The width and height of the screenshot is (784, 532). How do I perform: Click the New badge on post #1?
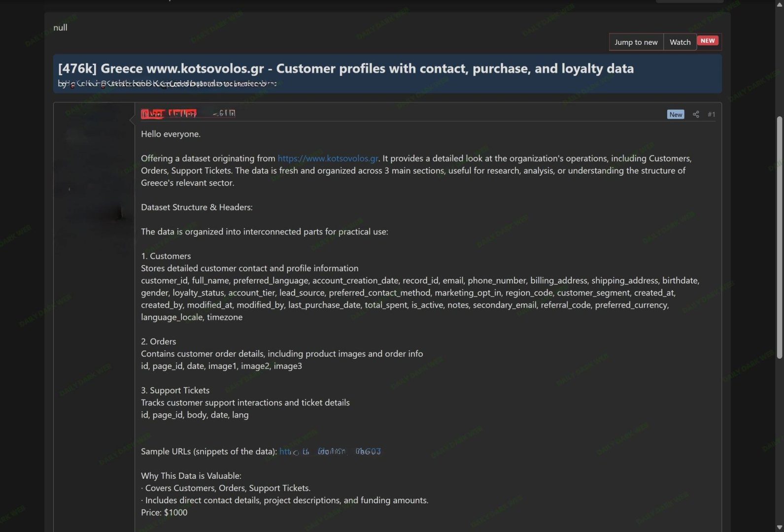click(x=676, y=114)
